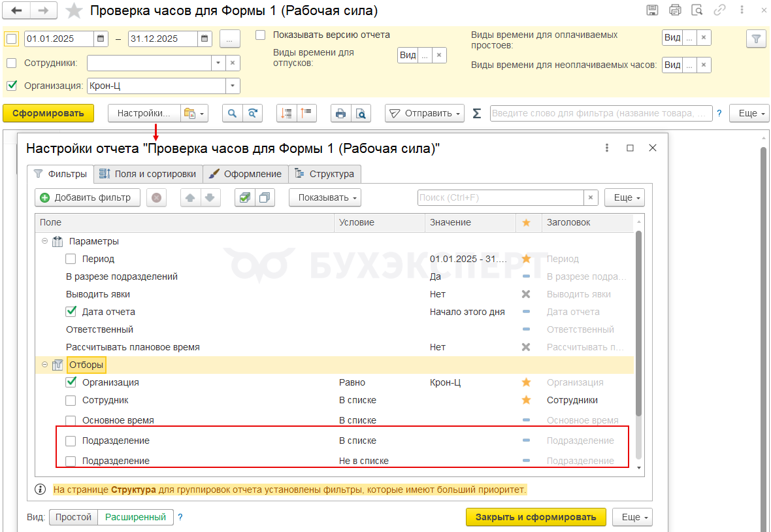The width and height of the screenshot is (771, 532).
Task: Click the Sigma sum icon
Action: (x=477, y=113)
